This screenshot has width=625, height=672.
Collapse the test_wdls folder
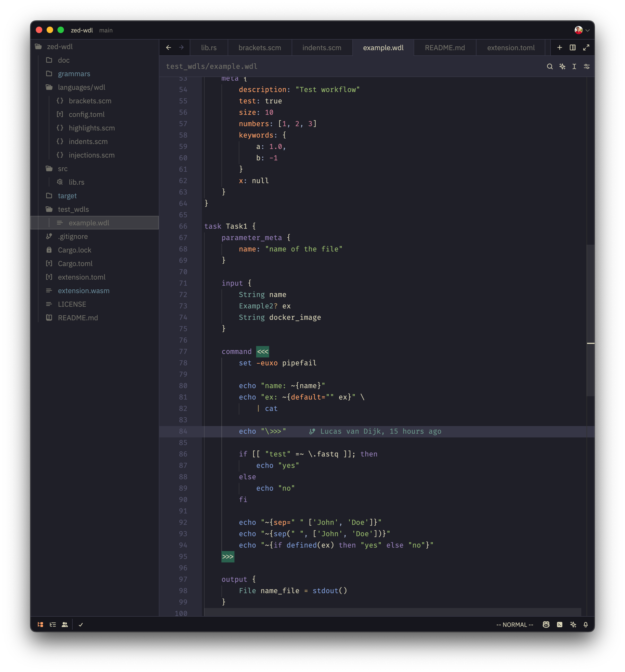(x=95, y=209)
